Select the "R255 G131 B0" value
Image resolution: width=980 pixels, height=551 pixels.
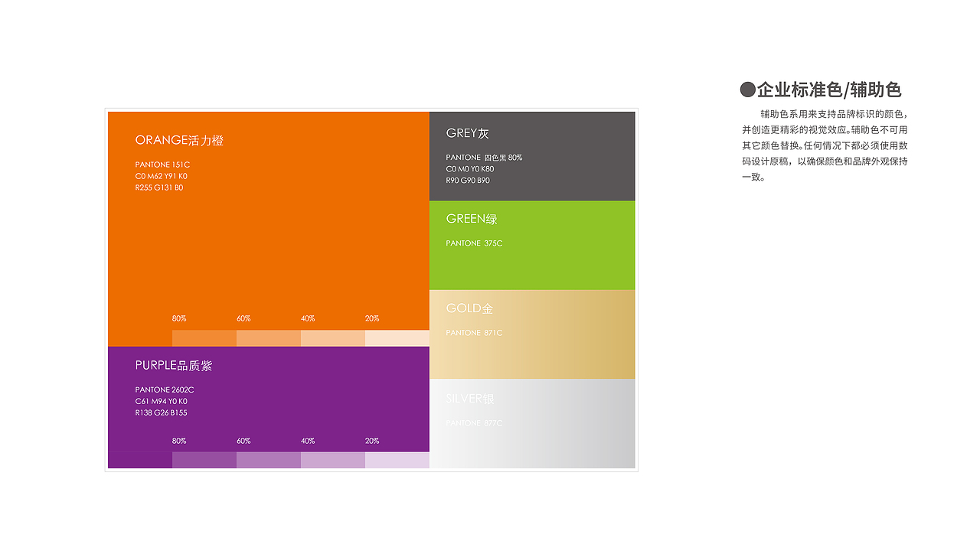click(159, 187)
